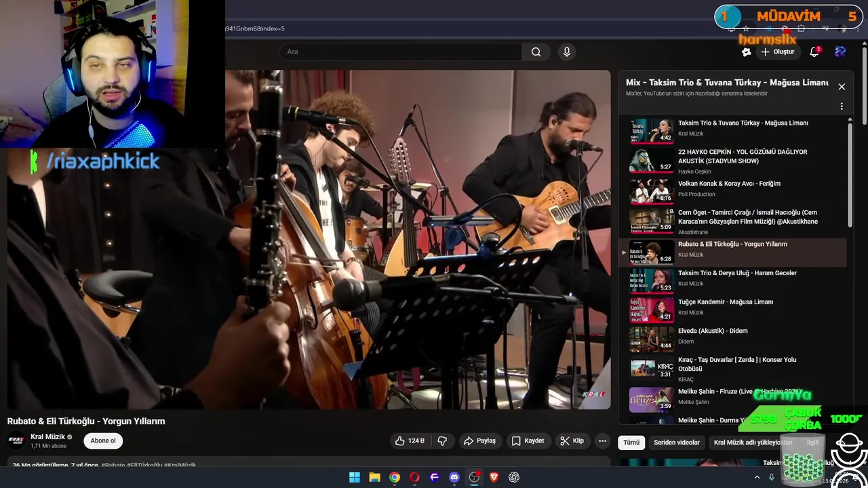
Task: Click playlist title Rubato & Eli Türkoğlu - Yorgun Yıllarım
Action: pyautogui.click(x=732, y=244)
